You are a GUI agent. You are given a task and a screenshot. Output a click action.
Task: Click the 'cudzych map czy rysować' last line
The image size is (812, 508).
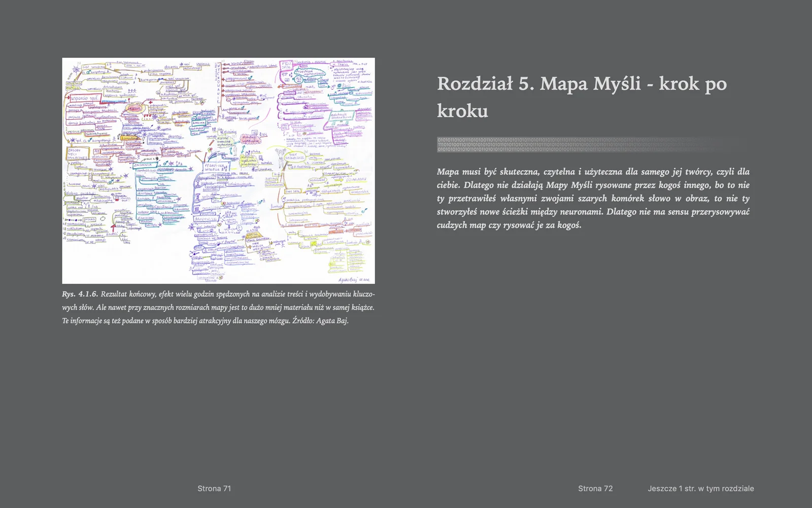(509, 225)
